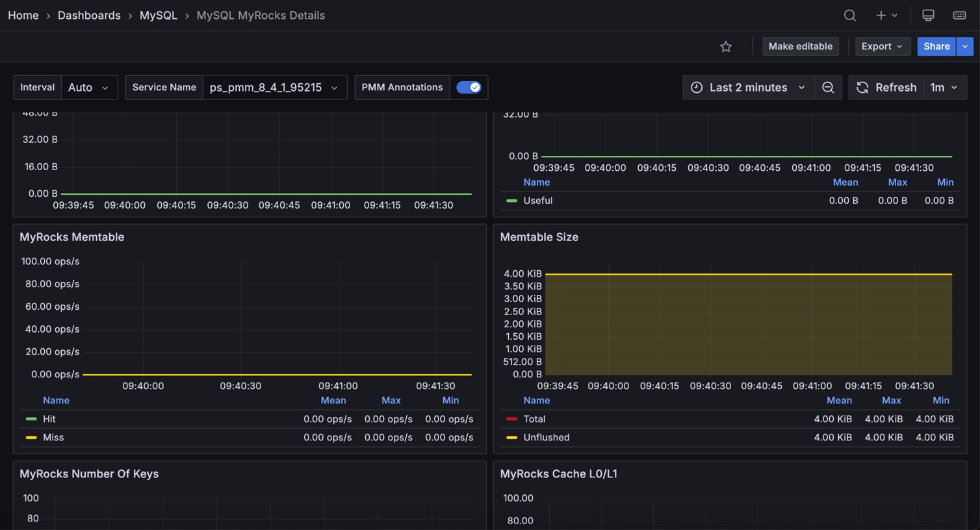The width and height of the screenshot is (980, 530).
Task: Click the search magnifier icon
Action: coord(849,16)
